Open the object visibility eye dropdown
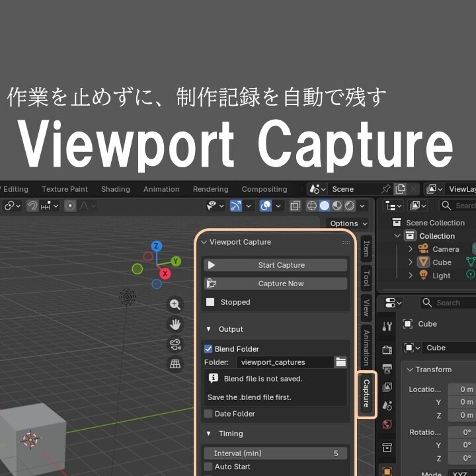The height and width of the screenshot is (476, 476). tap(215, 206)
